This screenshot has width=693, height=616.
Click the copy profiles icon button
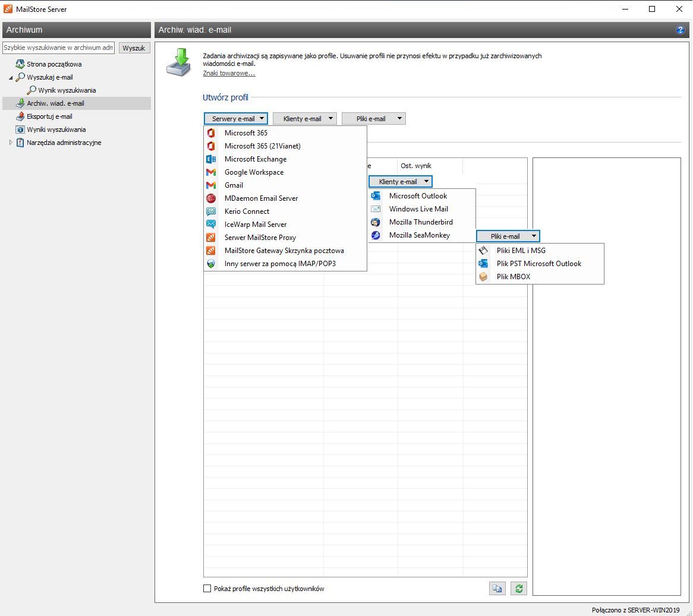point(497,588)
